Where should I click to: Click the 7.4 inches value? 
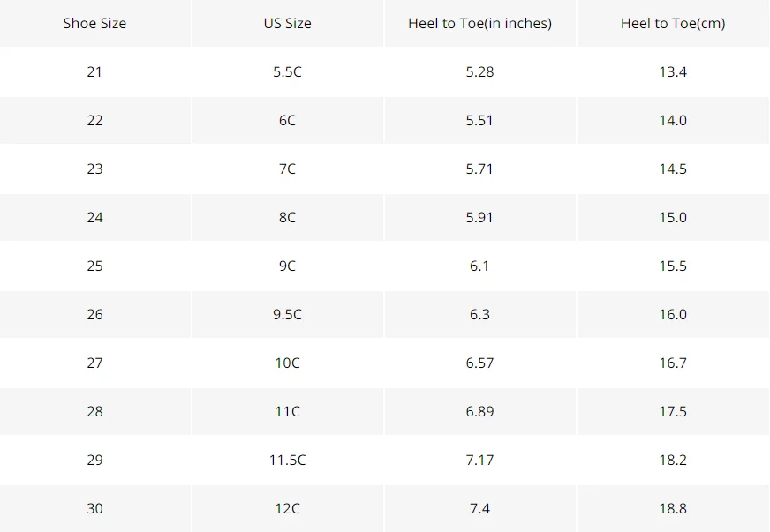[x=479, y=508]
